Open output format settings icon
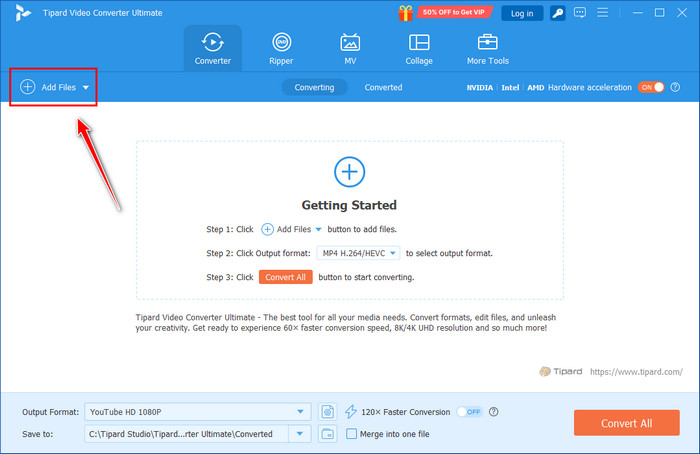Screen dimensions: 700x454 coord(327,412)
